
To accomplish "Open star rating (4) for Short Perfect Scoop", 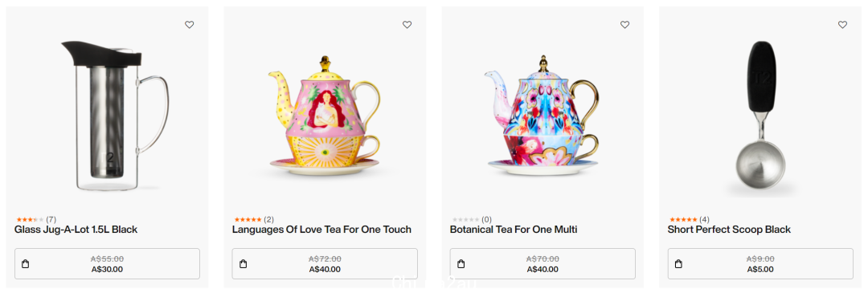I will click(690, 219).
